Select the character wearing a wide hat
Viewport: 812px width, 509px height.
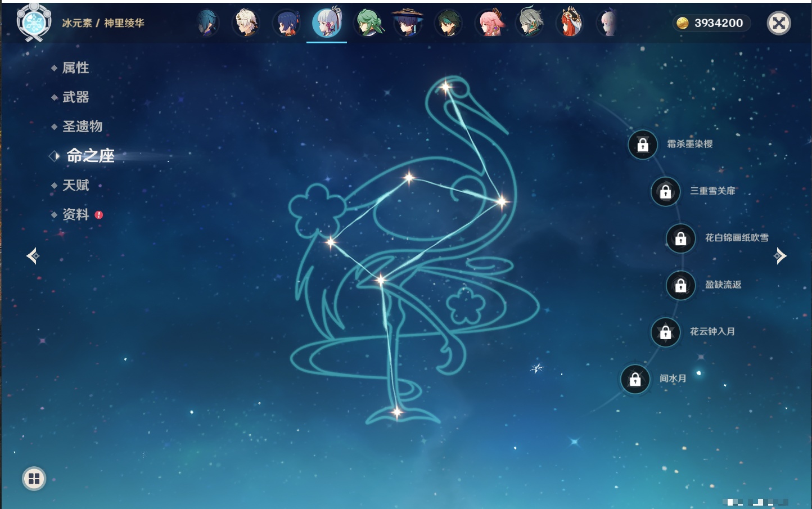(408, 23)
